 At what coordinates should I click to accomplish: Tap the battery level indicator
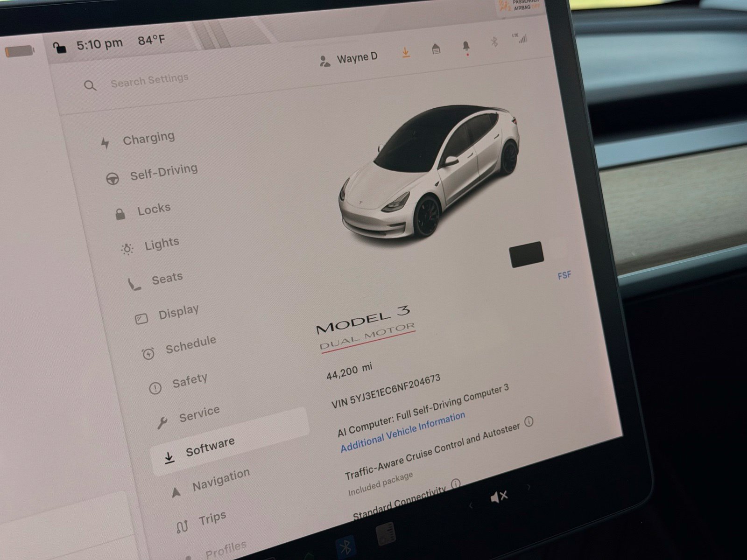[20, 50]
